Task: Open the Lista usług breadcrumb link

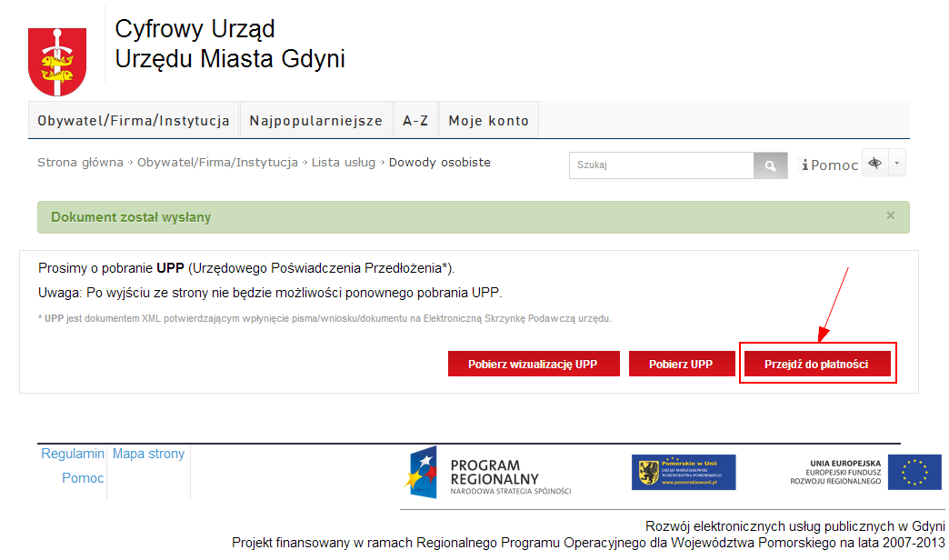Action: (344, 163)
